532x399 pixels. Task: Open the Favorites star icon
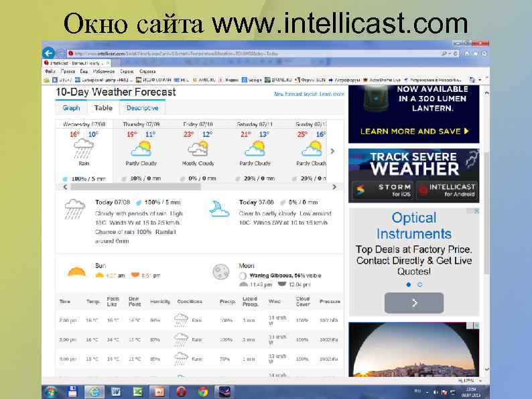[476, 54]
